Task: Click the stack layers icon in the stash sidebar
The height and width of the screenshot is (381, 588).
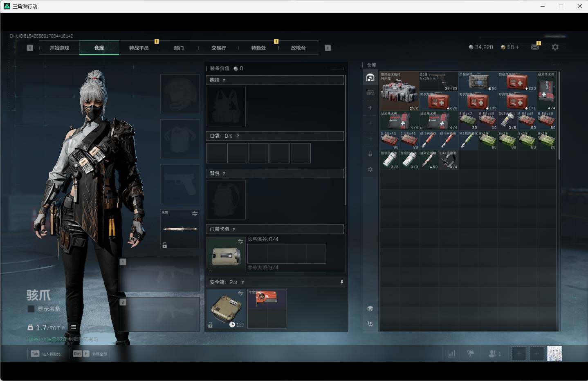Action: coord(370,309)
